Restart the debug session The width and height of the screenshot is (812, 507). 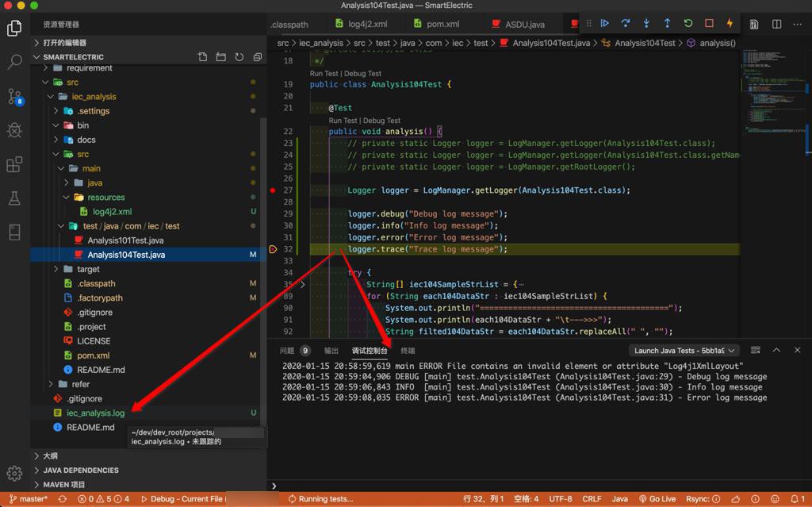tap(688, 24)
